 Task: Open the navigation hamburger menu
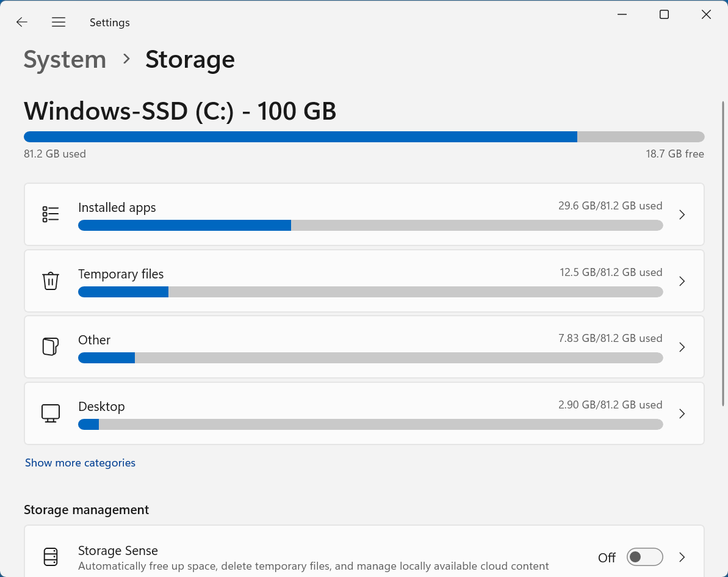(x=59, y=22)
